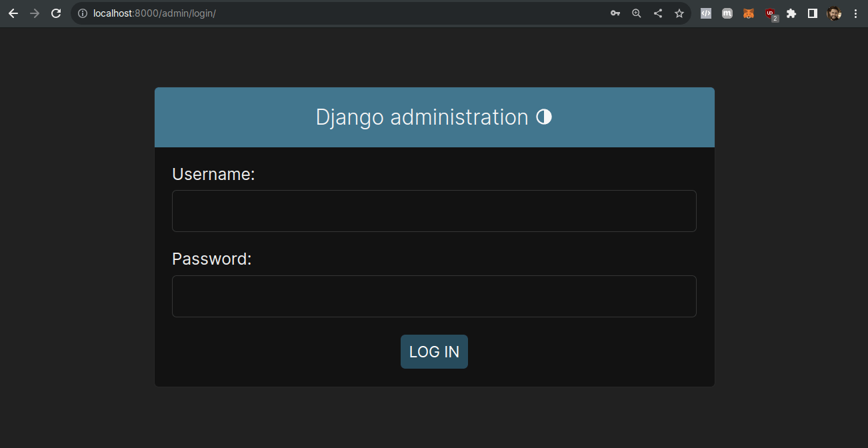Navigate back using the back arrow
This screenshot has width=868, height=448.
[x=13, y=13]
